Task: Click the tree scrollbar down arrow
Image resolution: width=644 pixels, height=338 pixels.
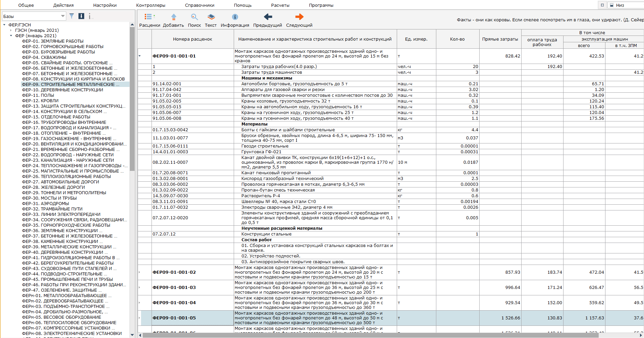Action: tap(132, 335)
